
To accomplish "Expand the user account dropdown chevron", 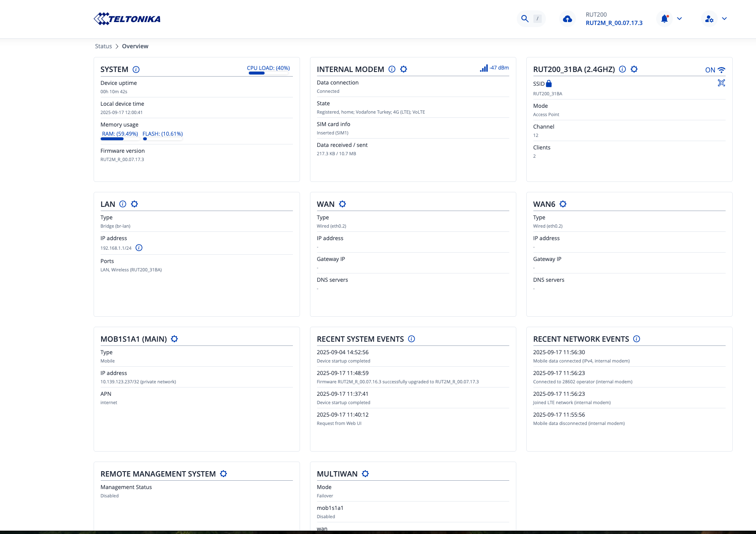I will point(724,19).
